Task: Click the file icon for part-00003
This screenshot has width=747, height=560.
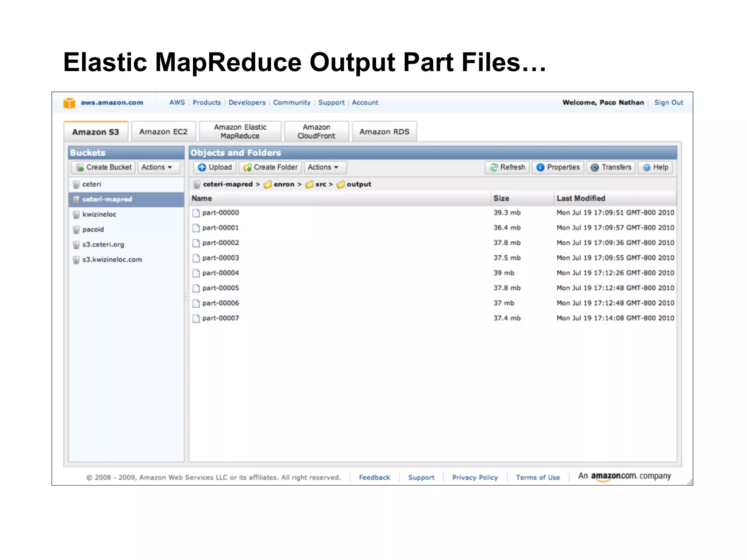Action: [x=196, y=258]
